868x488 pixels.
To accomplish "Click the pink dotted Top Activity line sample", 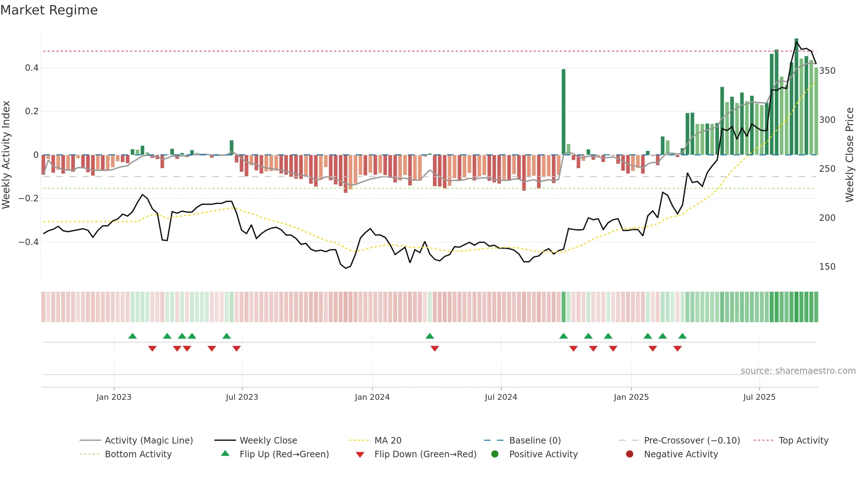I will [763, 440].
